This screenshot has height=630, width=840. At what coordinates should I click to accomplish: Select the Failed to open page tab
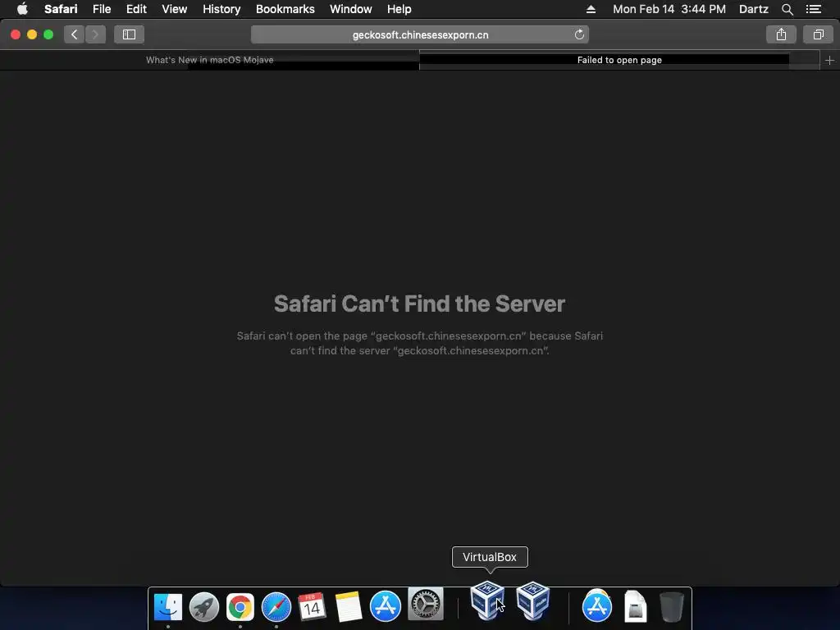click(619, 60)
